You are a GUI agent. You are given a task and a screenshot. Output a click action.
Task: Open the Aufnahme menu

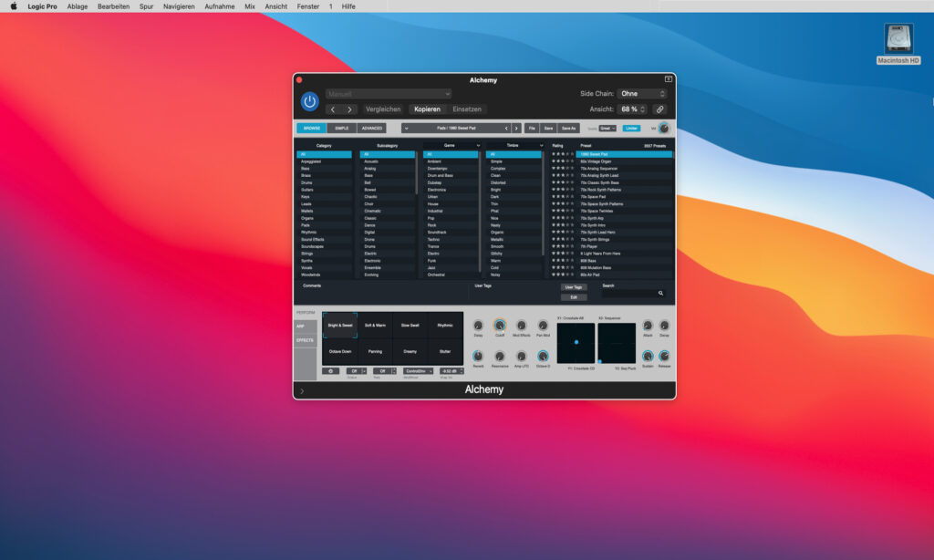219,6
